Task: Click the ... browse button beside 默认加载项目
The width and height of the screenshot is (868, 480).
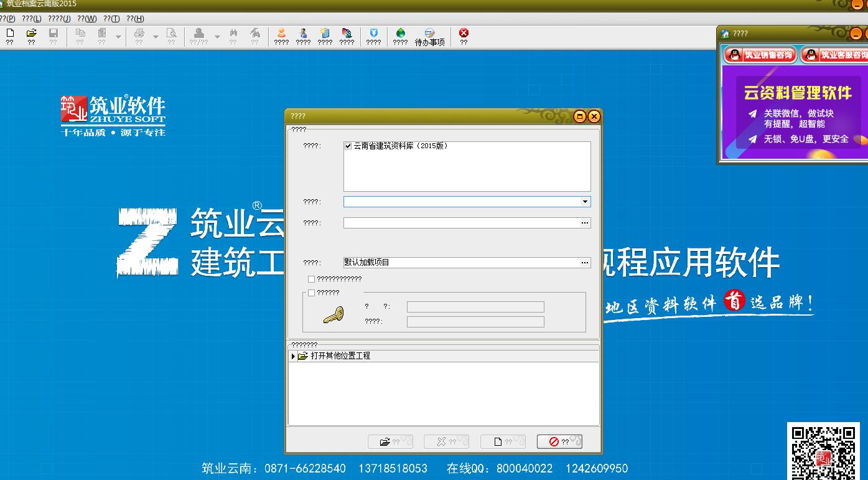Action: pyautogui.click(x=584, y=262)
